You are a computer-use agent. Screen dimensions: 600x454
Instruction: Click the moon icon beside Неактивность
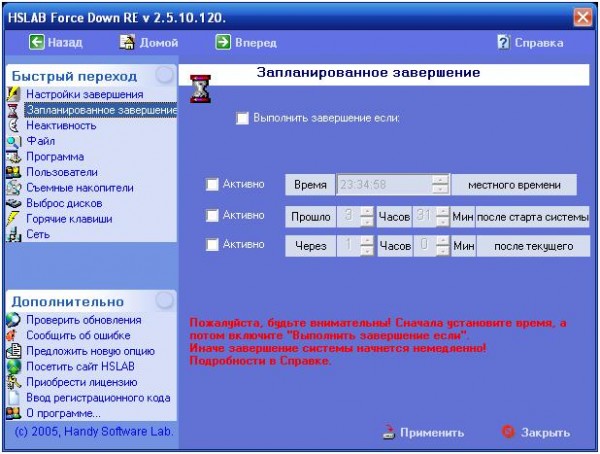pos(13,126)
